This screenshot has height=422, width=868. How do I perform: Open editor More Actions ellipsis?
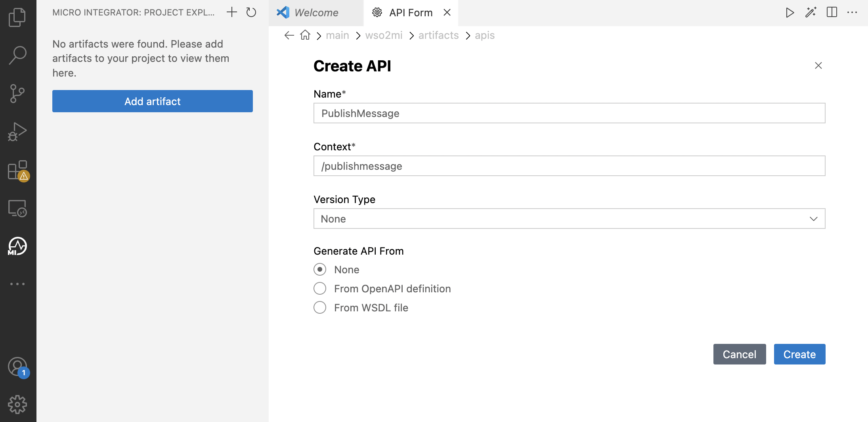coord(852,13)
